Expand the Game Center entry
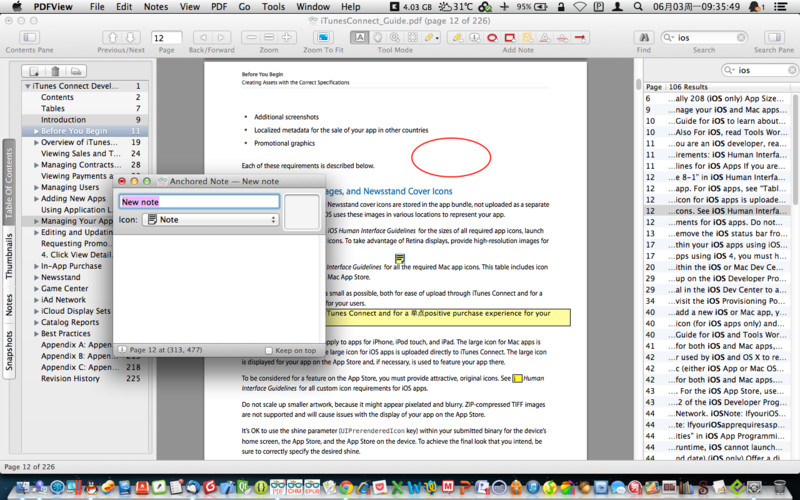The image size is (800, 500). [36, 289]
